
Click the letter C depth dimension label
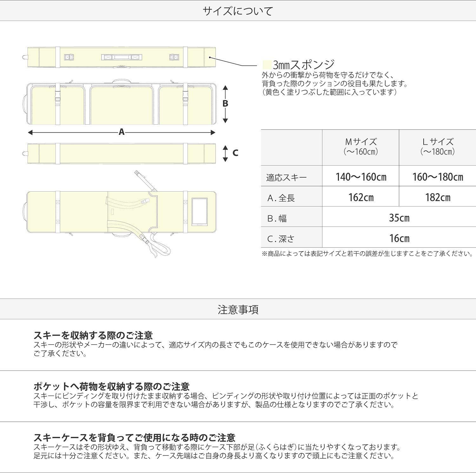click(x=235, y=153)
